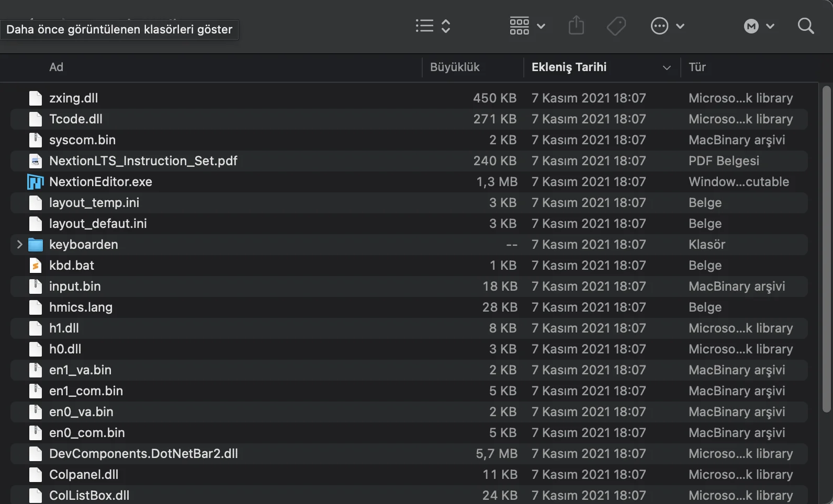Expand the keyboarden folder disclosure arrow
Screen dimensions: 833x504
pos(19,244)
